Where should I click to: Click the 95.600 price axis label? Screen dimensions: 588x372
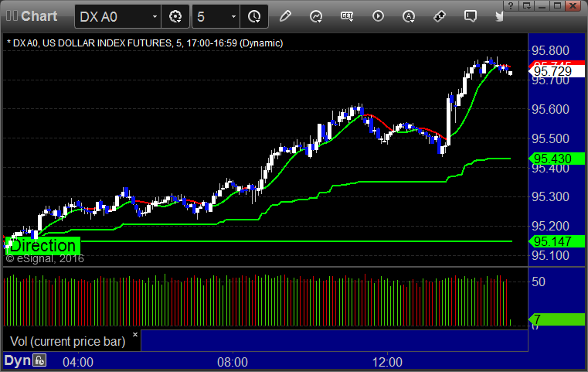[x=550, y=109]
